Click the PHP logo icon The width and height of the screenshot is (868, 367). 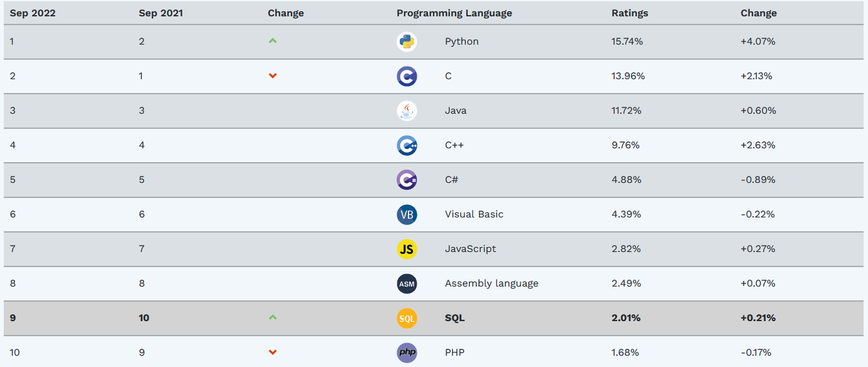click(407, 353)
